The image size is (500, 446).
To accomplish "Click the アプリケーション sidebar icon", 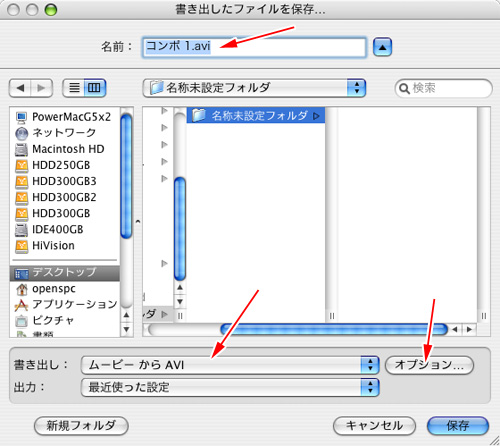I will tap(22, 305).
